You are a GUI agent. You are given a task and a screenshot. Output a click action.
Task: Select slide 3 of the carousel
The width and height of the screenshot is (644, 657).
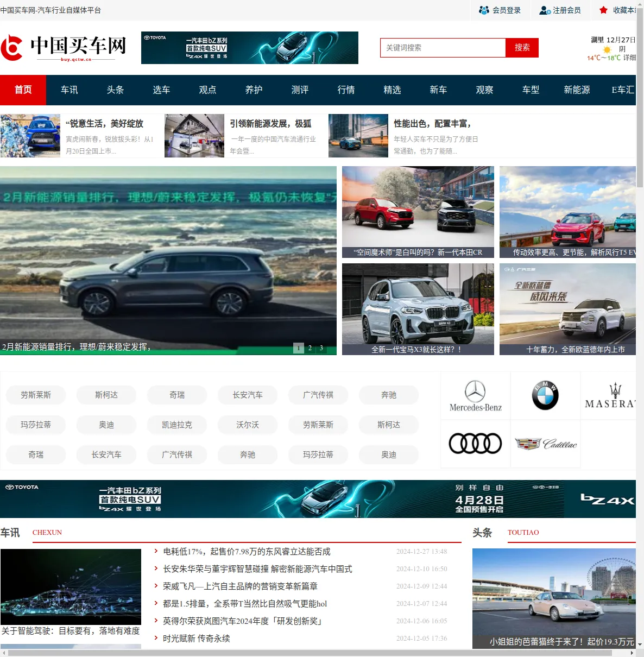(321, 348)
